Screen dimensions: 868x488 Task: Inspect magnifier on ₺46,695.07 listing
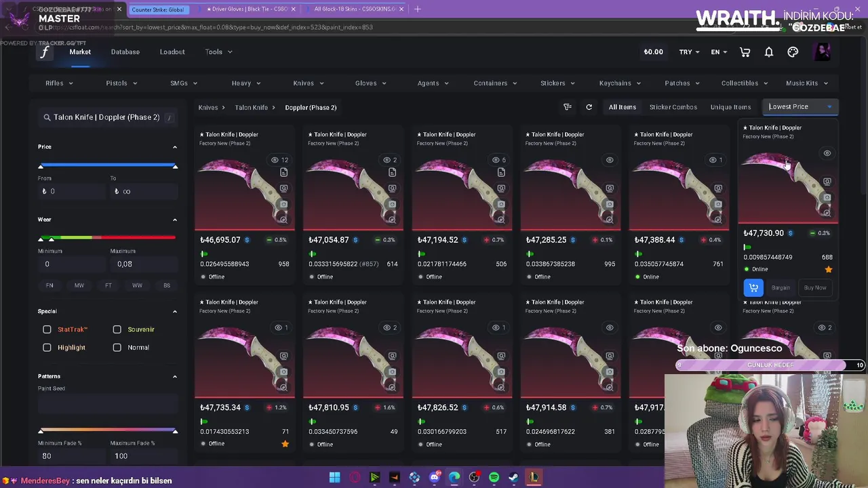pos(283,219)
